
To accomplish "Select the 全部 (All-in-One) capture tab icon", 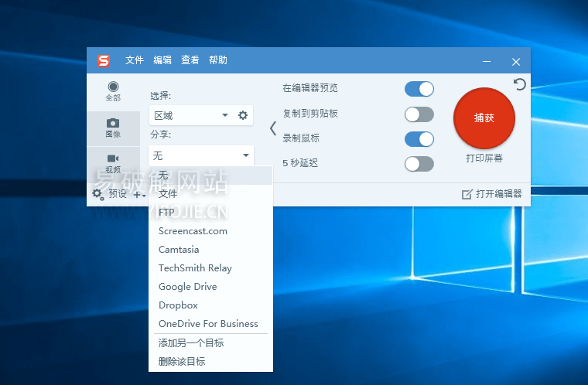I will click(113, 87).
